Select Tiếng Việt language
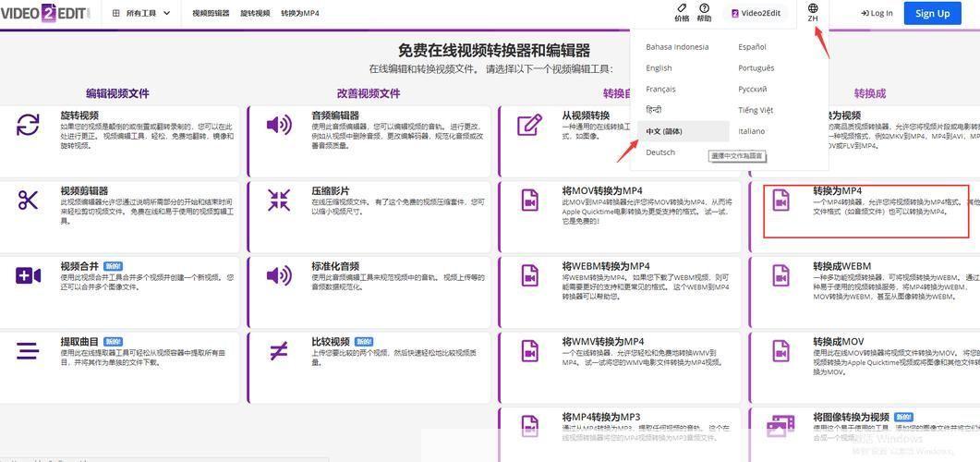980x462 pixels. (x=756, y=110)
